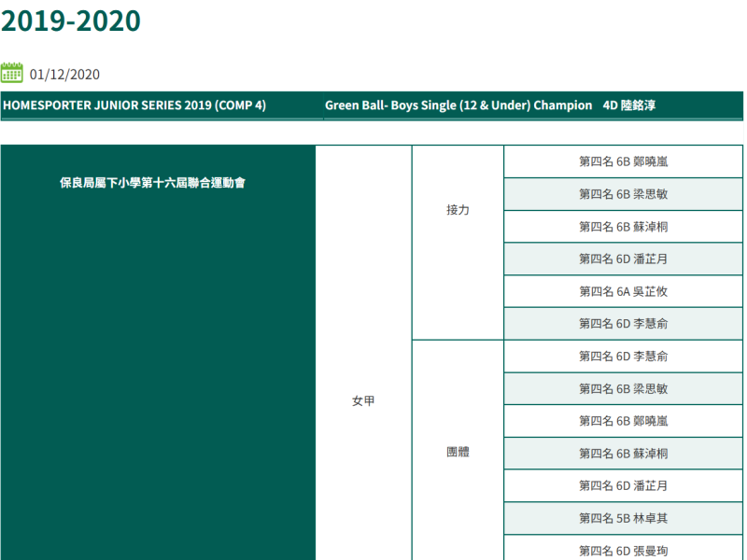This screenshot has width=747, height=560.
Task: Select the date text 01/12/2020
Action: click(64, 75)
